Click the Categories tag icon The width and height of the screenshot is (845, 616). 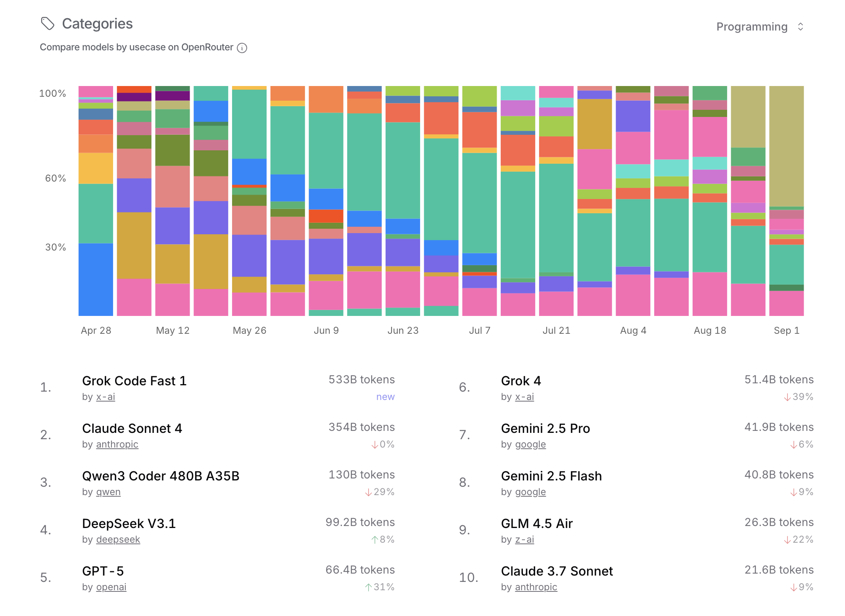click(48, 24)
